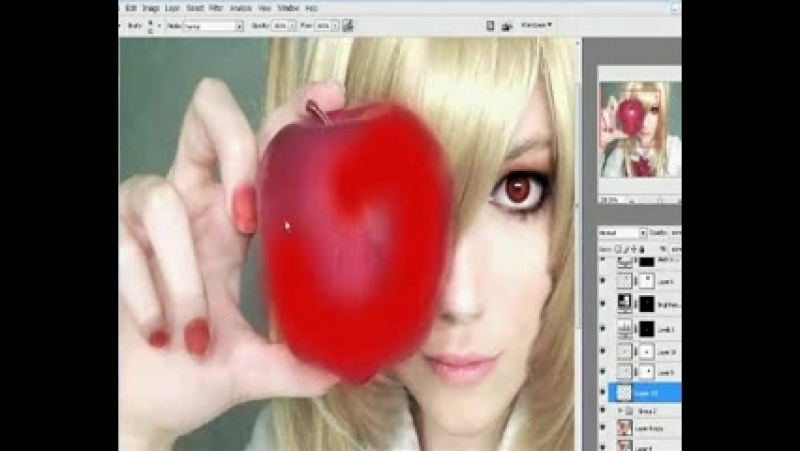The height and width of the screenshot is (451, 800).
Task: Open the Image menu
Action: [151, 8]
